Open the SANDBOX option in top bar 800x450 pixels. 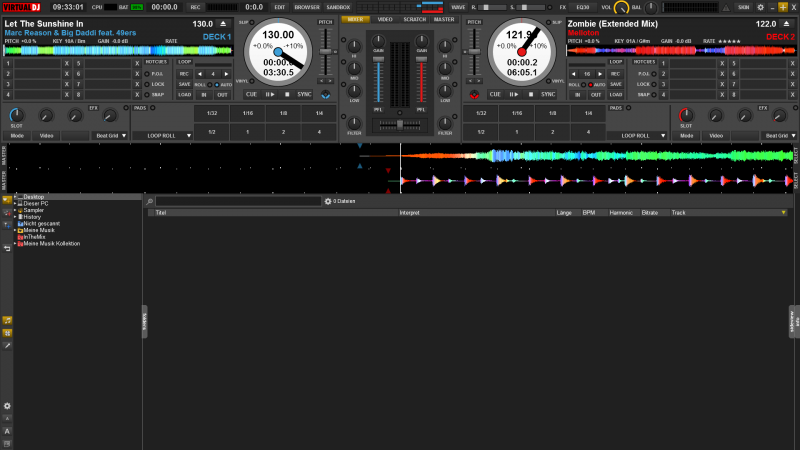click(338, 7)
